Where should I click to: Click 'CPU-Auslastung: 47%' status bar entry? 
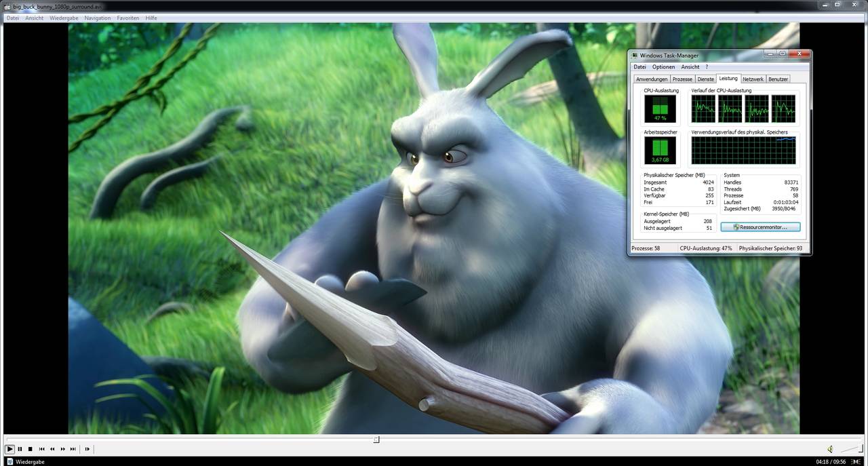tap(706, 248)
